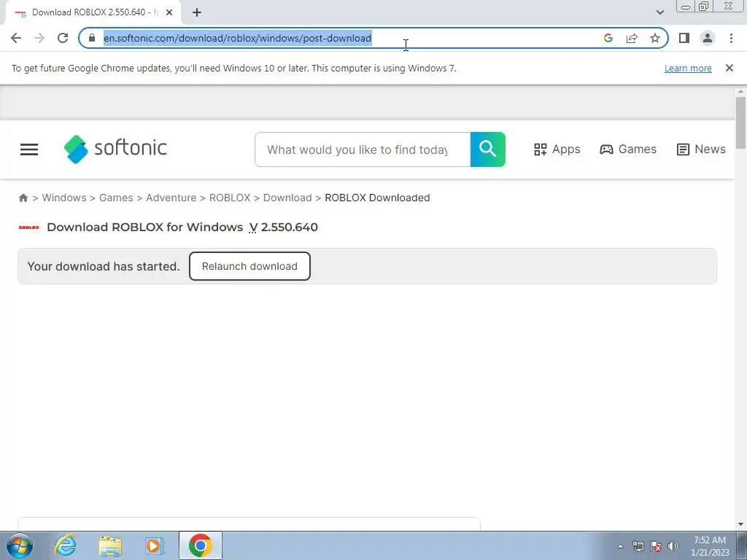Click 'Your download has started.' text
This screenshot has width=747, height=560.
coord(104,266)
